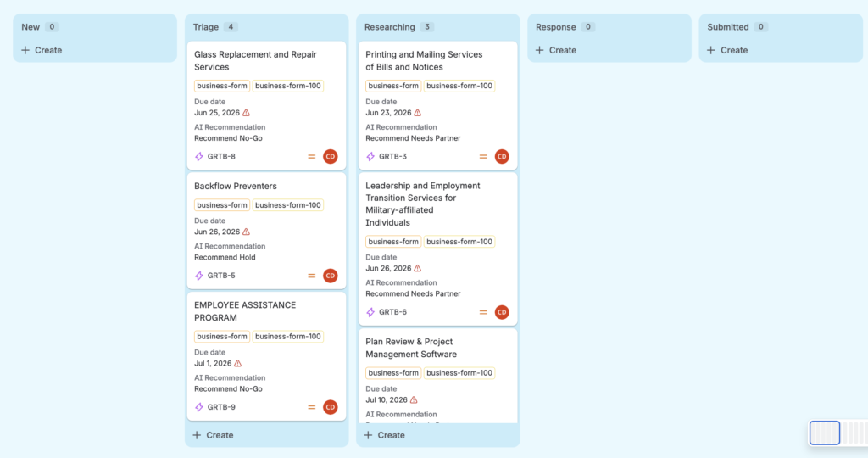Click medium priority icon on GRTB-8 card

[x=312, y=157]
